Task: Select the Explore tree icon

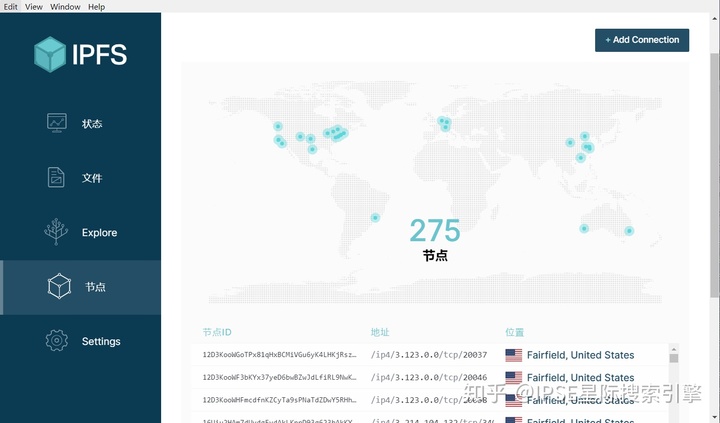Action: [56, 231]
